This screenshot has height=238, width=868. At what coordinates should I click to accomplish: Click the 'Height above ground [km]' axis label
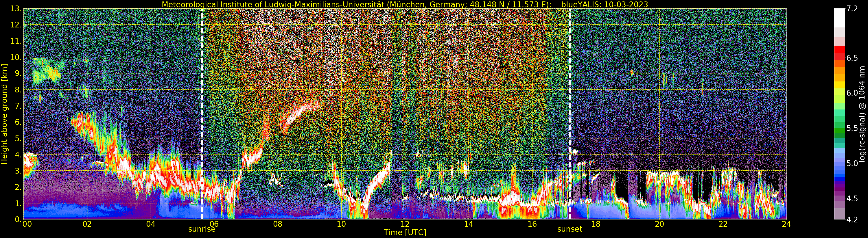click(4, 114)
